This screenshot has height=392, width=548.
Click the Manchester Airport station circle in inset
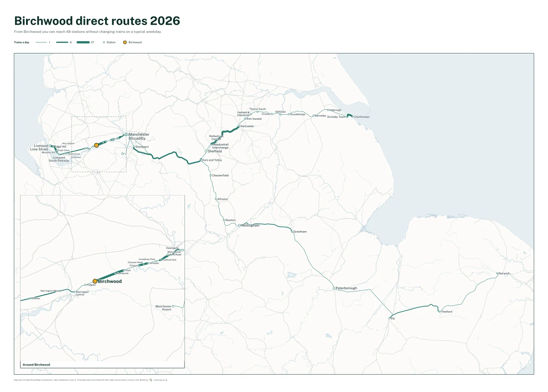click(173, 307)
